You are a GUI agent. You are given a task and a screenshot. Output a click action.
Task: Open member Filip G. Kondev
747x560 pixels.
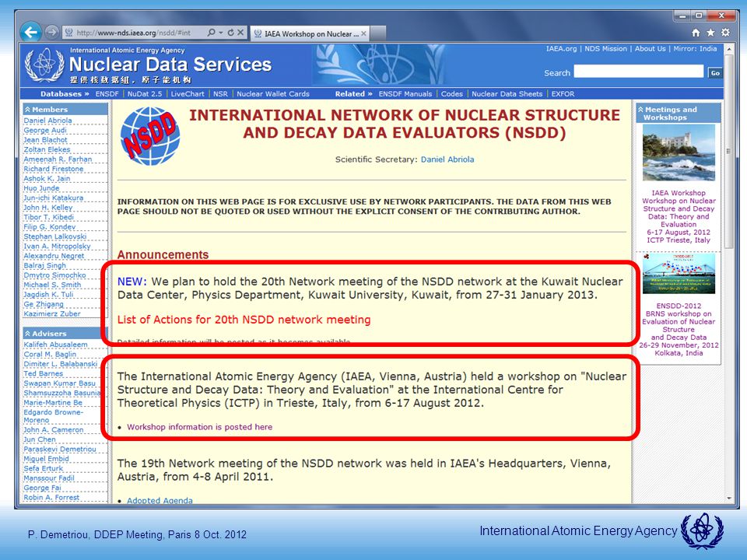click(50, 226)
